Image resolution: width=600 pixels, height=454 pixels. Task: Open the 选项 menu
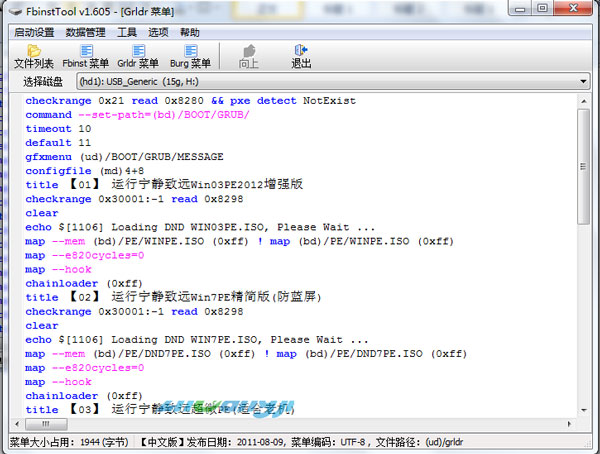[158, 32]
